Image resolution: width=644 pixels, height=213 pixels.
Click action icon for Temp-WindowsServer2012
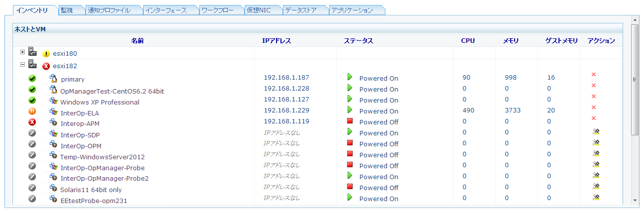tap(596, 153)
